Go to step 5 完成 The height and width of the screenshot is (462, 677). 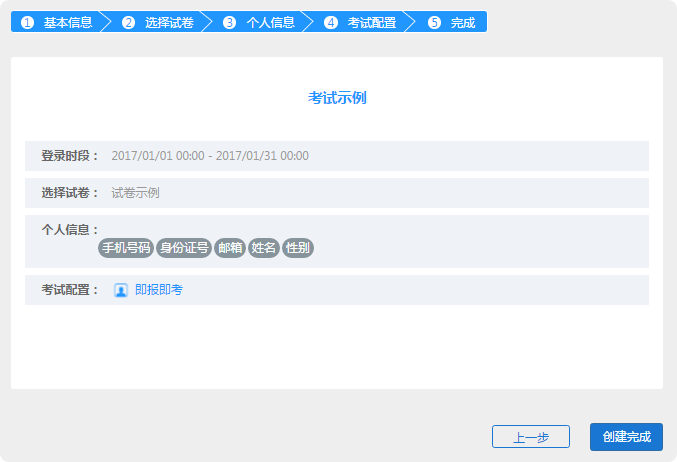pos(451,22)
